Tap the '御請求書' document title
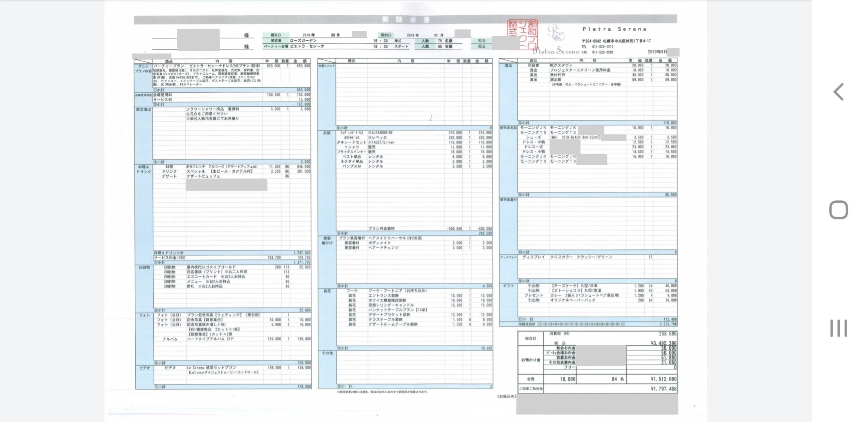 (x=406, y=20)
